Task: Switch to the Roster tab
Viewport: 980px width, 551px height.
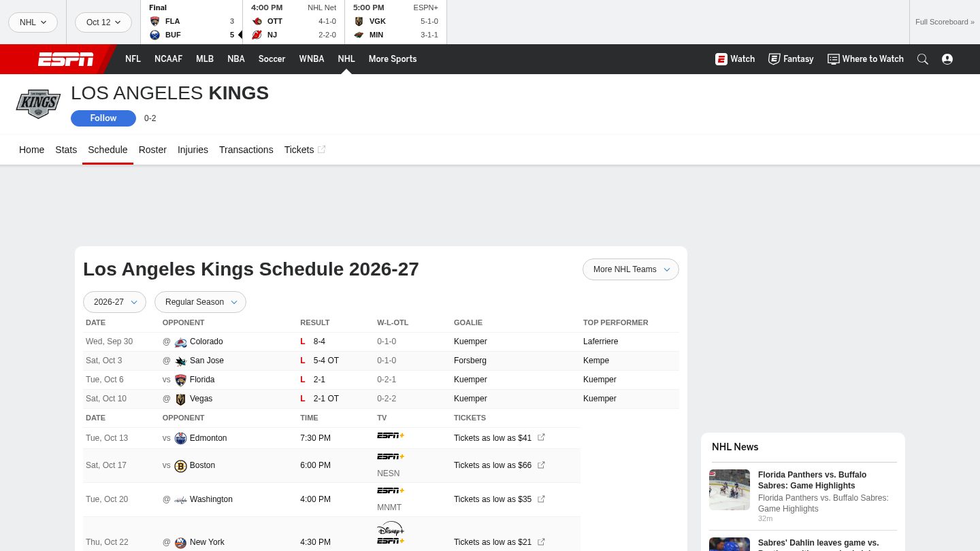Action: (x=152, y=150)
